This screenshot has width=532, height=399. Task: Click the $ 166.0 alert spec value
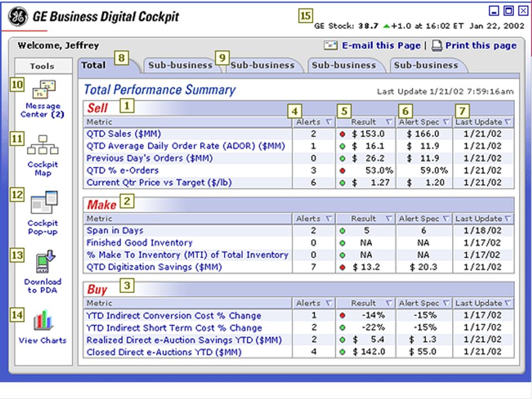coord(423,134)
